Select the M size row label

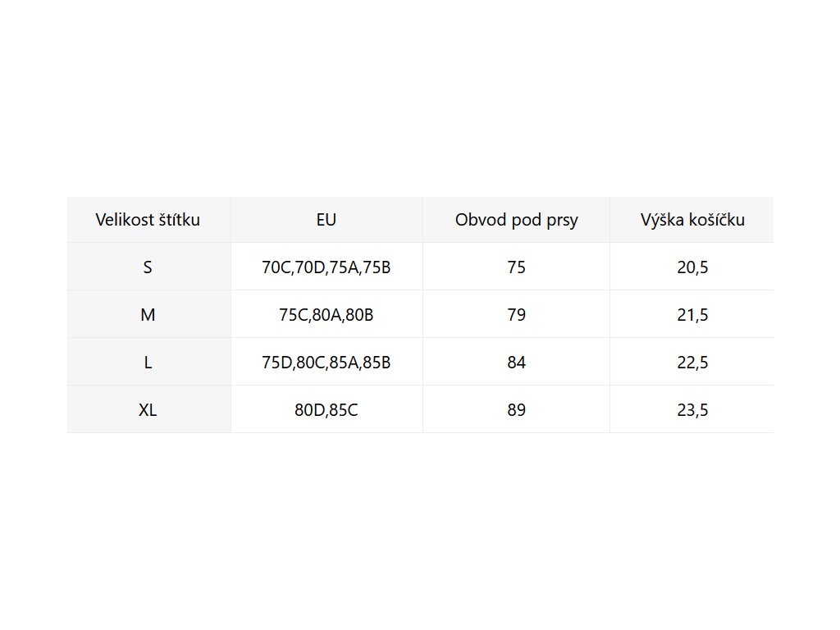(148, 315)
